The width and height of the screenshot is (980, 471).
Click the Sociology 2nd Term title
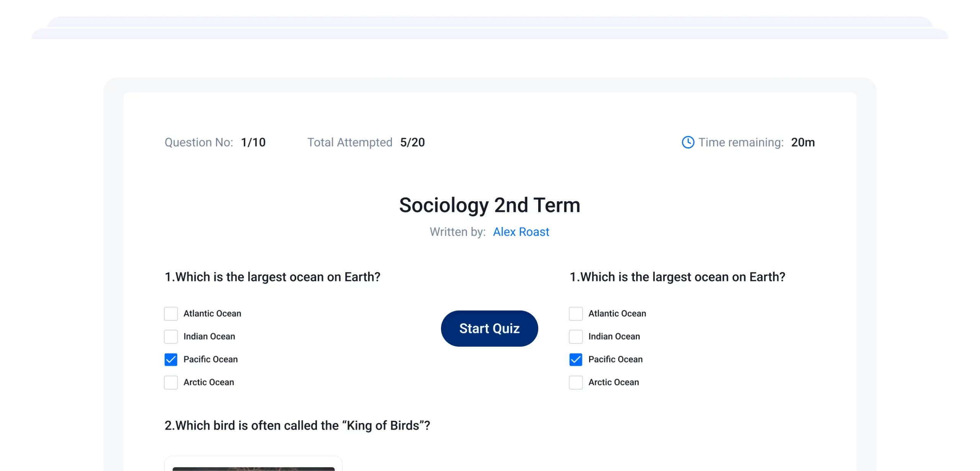pos(490,205)
